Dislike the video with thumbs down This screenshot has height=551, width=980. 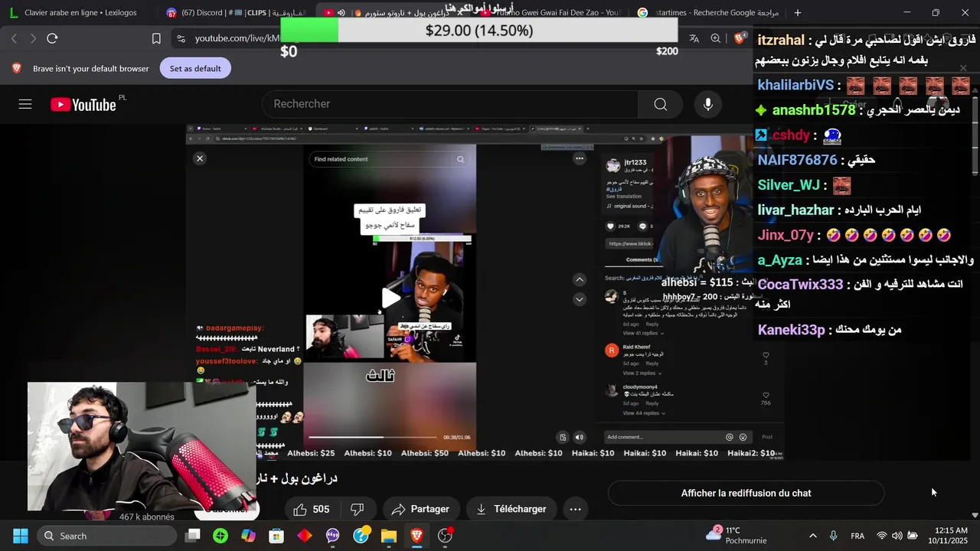[x=357, y=509]
